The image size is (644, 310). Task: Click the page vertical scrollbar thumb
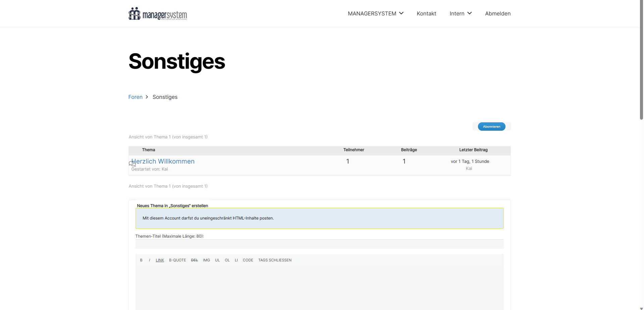tap(641, 60)
